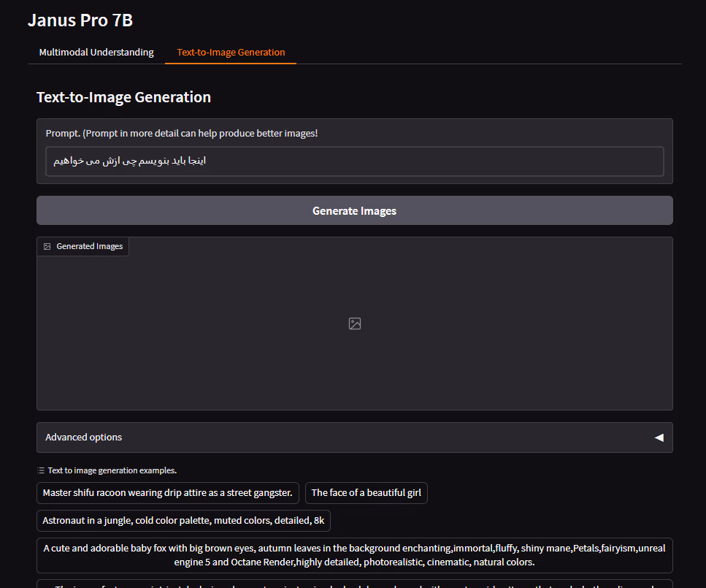Select the Astronaut in a jungle example
Screen dimensions: 706x588
[x=183, y=520]
